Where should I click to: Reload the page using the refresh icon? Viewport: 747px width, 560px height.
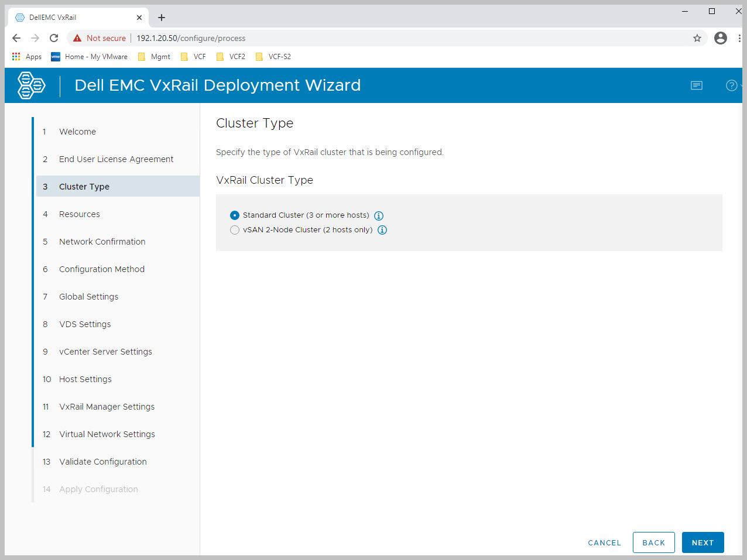pyautogui.click(x=54, y=38)
